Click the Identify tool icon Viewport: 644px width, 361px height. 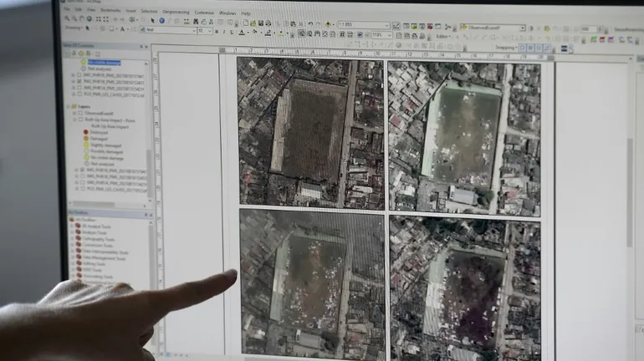161,21
